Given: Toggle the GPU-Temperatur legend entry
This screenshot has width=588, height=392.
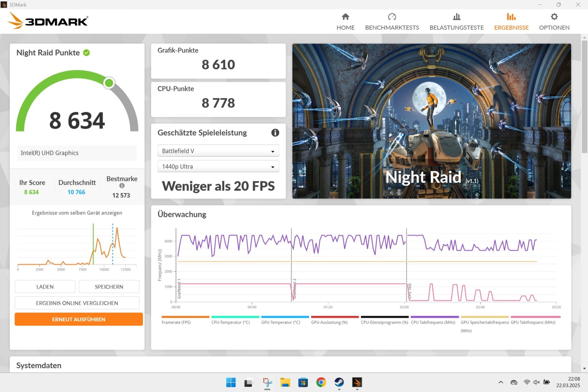Looking at the screenshot, I should click(285, 320).
